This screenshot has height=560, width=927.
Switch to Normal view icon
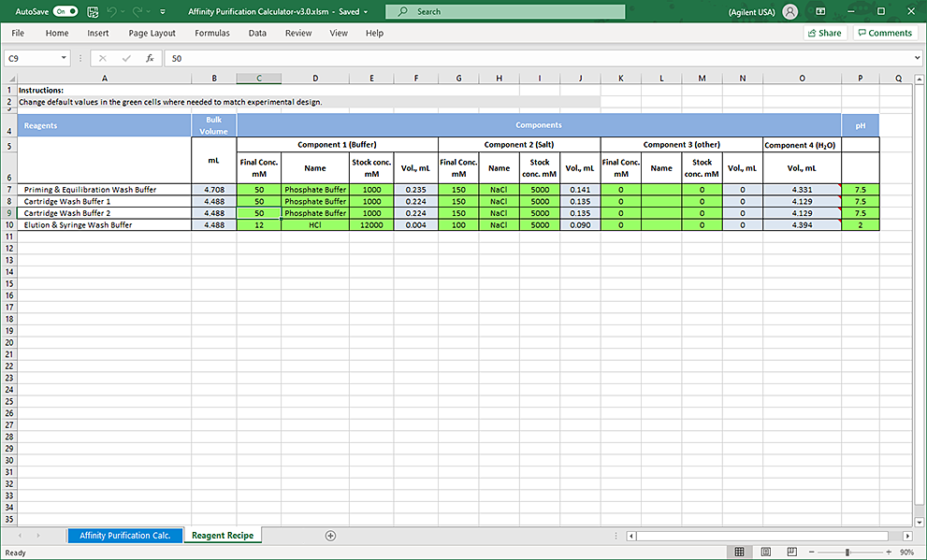(x=739, y=552)
